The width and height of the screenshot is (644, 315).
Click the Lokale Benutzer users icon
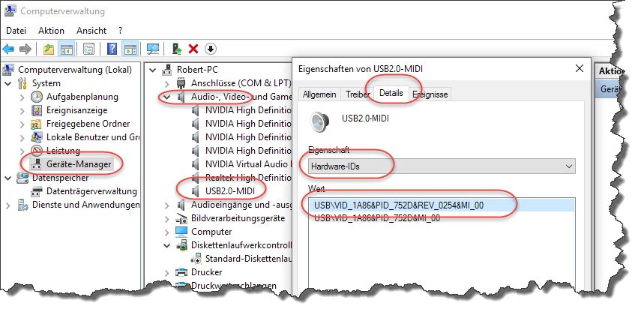pos(37,137)
